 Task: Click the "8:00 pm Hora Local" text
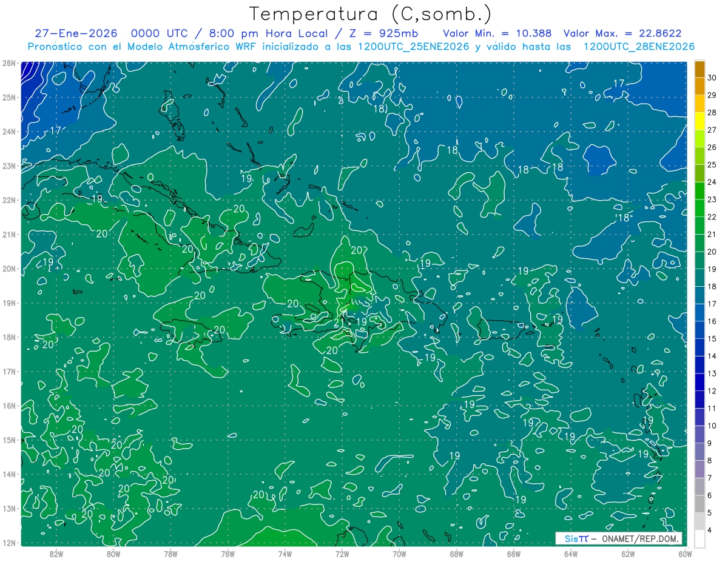[x=269, y=33]
